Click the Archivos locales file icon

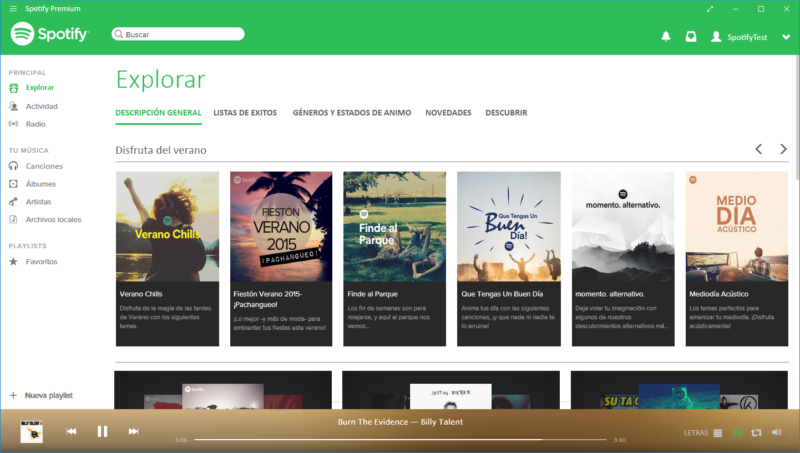pos(14,219)
